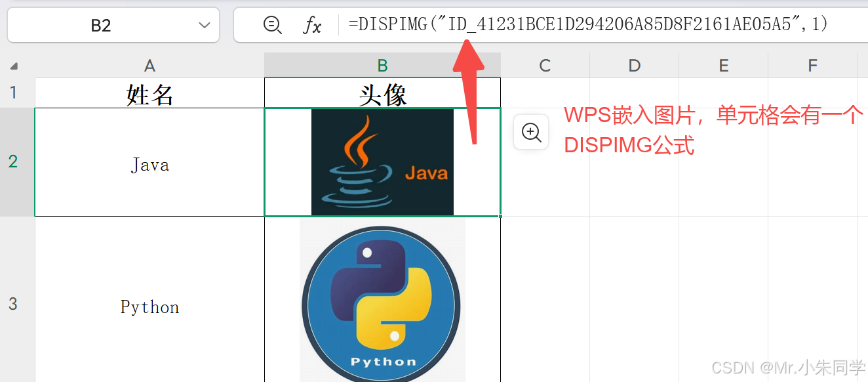Click the Java logo image in B2
The image size is (868, 382).
382,162
